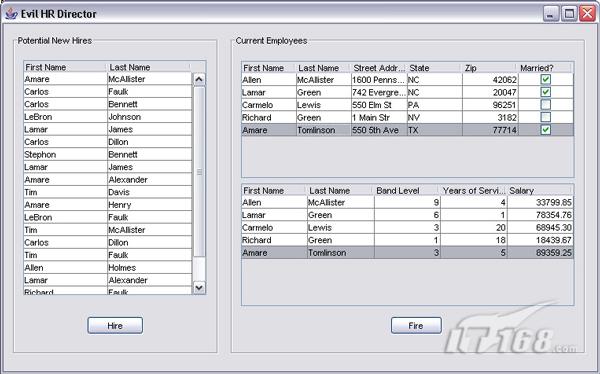
Task: Close the Evil HR Director window
Action: pos(587,14)
